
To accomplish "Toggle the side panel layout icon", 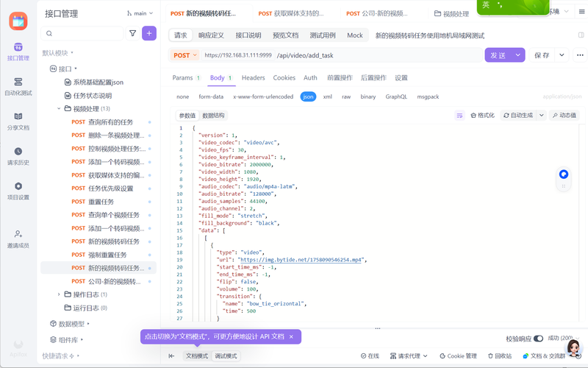I will (x=581, y=35).
